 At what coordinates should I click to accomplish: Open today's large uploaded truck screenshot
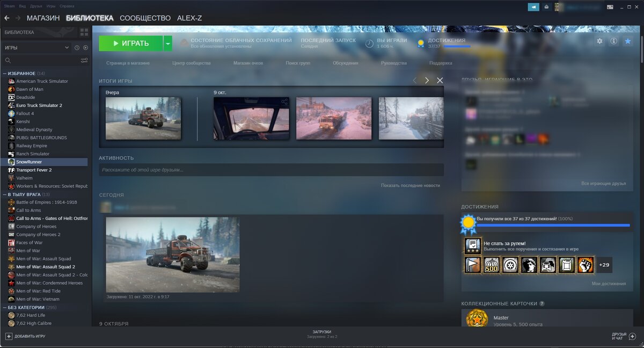tap(172, 255)
